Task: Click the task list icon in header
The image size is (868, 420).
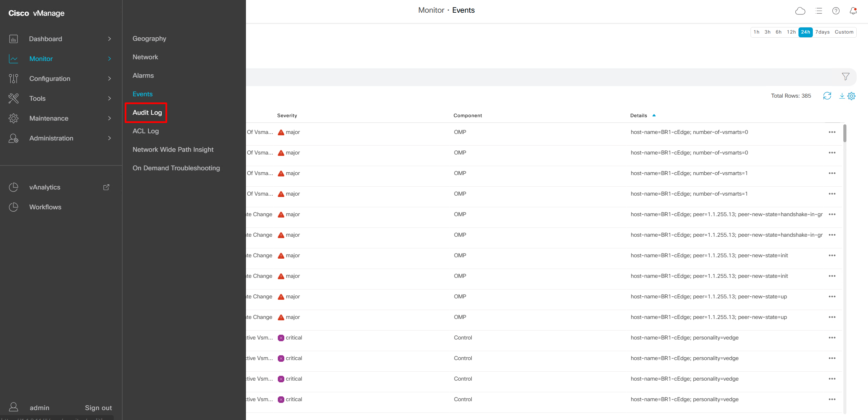Action: [x=819, y=11]
